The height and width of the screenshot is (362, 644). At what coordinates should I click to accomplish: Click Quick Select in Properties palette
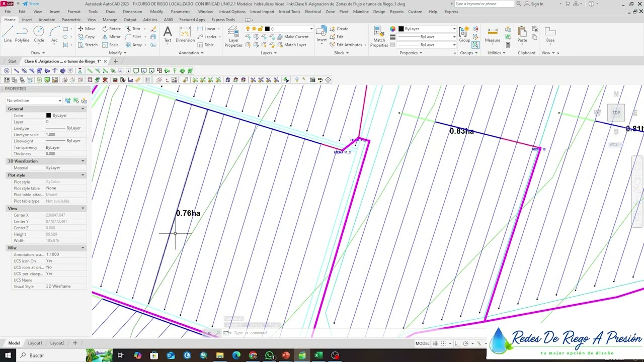tap(84, 101)
